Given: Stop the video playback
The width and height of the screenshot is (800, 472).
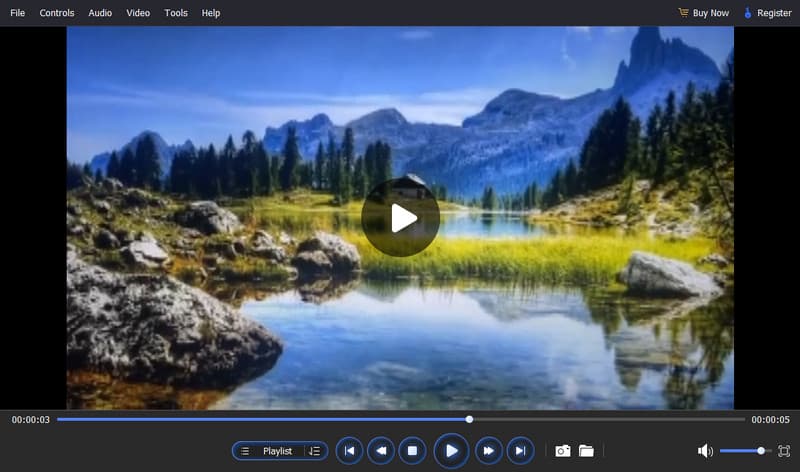Looking at the screenshot, I should (413, 451).
